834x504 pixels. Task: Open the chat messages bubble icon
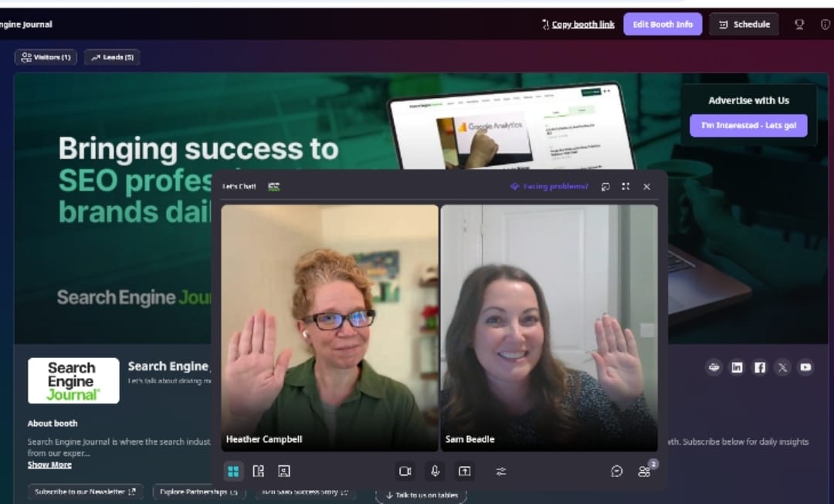pyautogui.click(x=616, y=471)
